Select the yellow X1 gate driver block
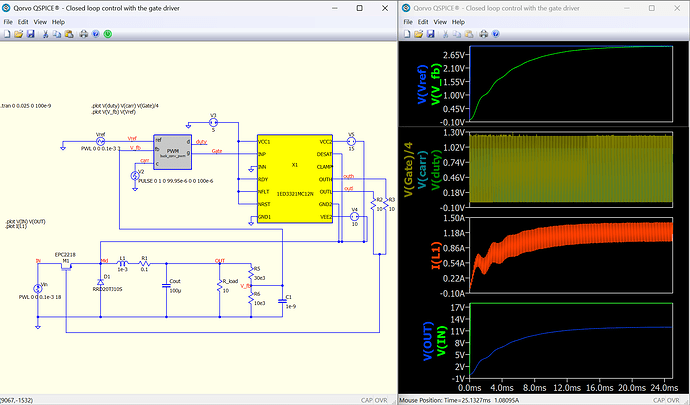Image resolution: width=690 pixels, height=405 pixels. (295, 179)
